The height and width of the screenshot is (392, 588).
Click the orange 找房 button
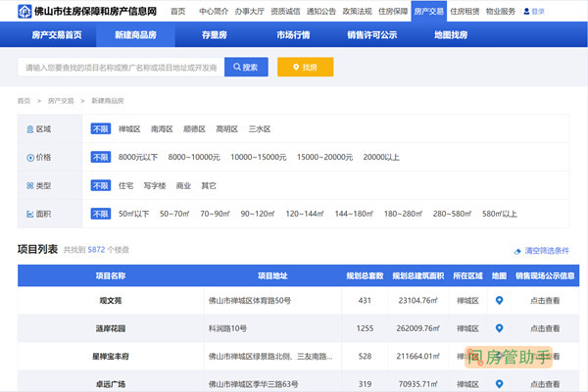[x=305, y=68]
